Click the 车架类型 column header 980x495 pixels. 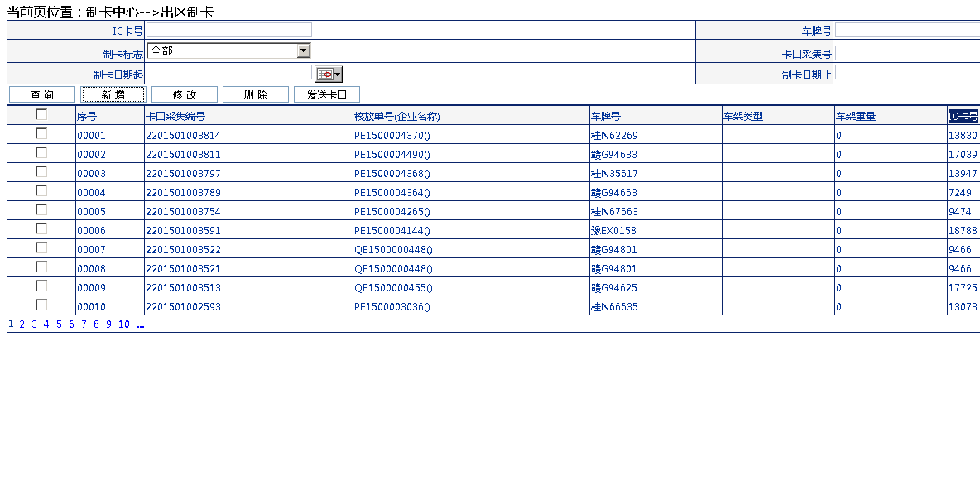tap(743, 116)
